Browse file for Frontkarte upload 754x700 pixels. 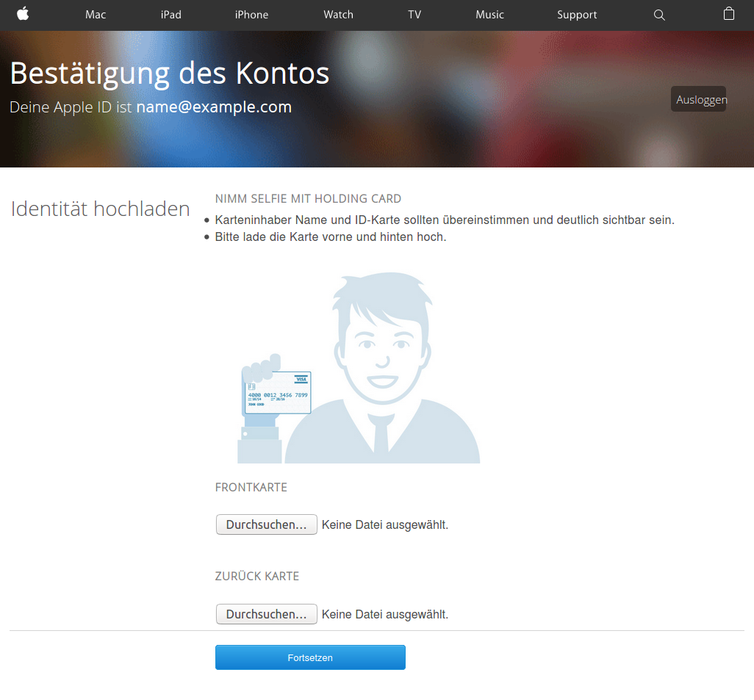pyautogui.click(x=267, y=524)
